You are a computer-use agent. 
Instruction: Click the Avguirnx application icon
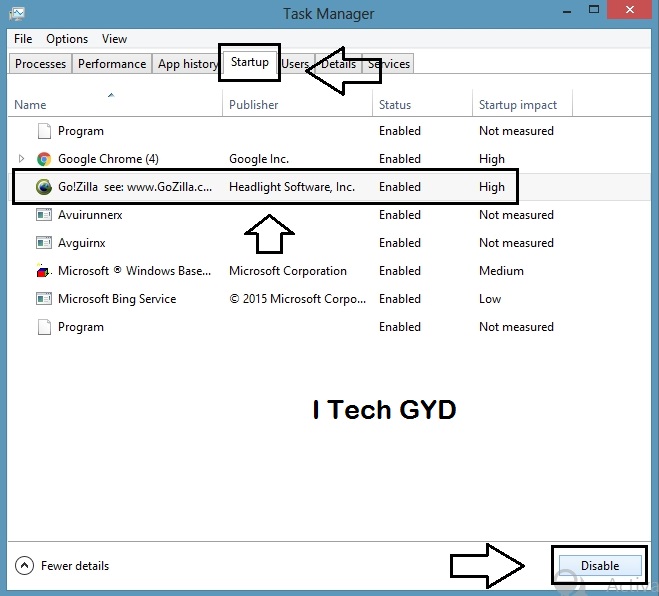point(44,243)
